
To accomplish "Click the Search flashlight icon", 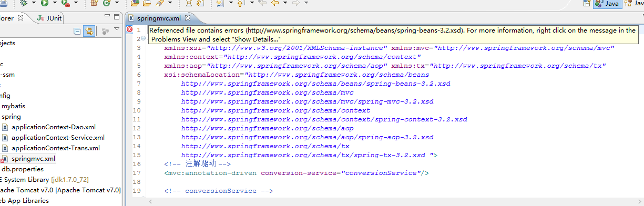I will pos(160,3).
